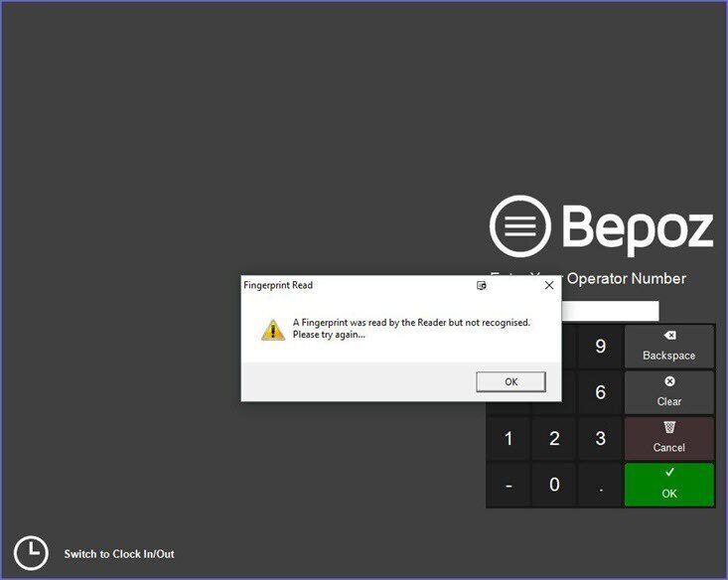This screenshot has height=580, width=728.
Task: Tap keypad digit 1
Action: pyautogui.click(x=509, y=438)
